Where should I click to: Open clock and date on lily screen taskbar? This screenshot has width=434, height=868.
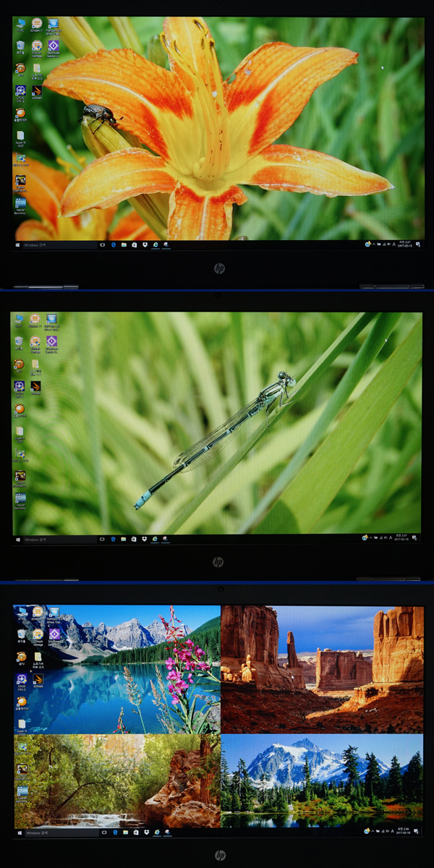pos(405,244)
